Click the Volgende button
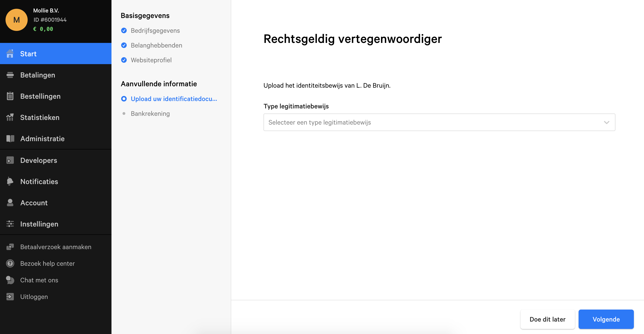Screen dimensions: 644x334 point(606,319)
